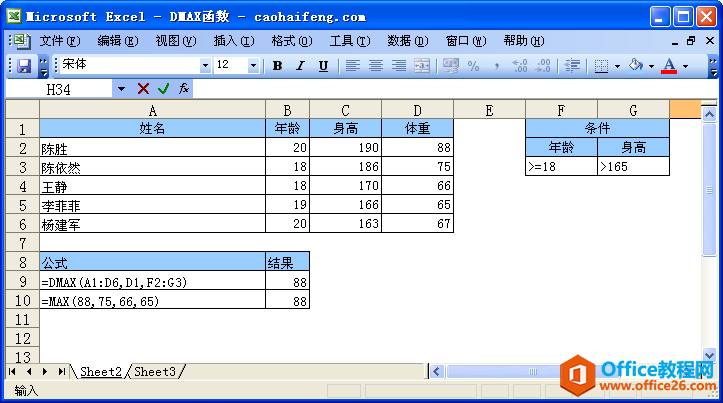This screenshot has width=723, height=403.
Task: Click Font Color A icon
Action: tap(669, 66)
